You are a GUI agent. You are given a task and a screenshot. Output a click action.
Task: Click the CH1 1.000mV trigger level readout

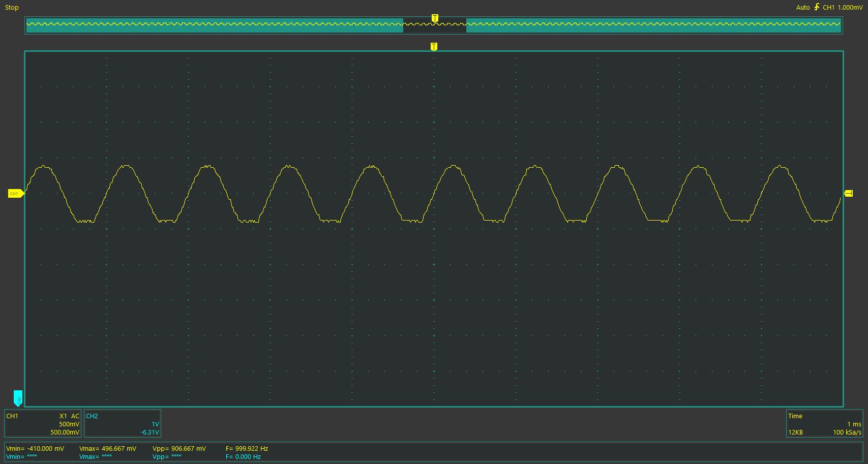pos(843,8)
